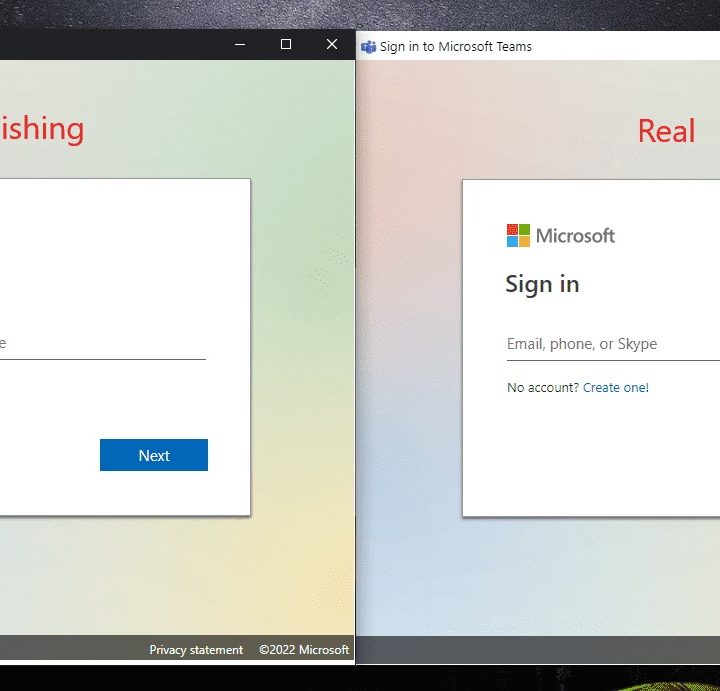Click the ©2022 Microsoft footer text

tap(304, 650)
